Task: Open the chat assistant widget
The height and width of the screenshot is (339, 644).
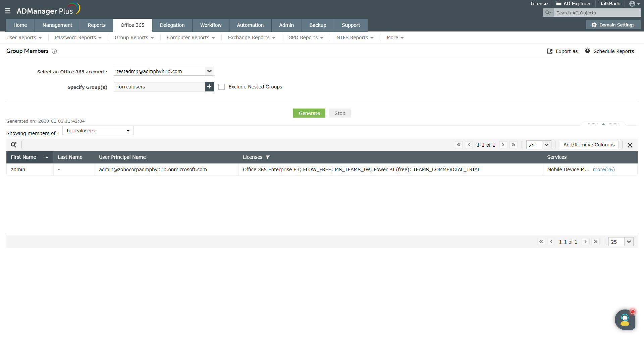Action: click(625, 320)
